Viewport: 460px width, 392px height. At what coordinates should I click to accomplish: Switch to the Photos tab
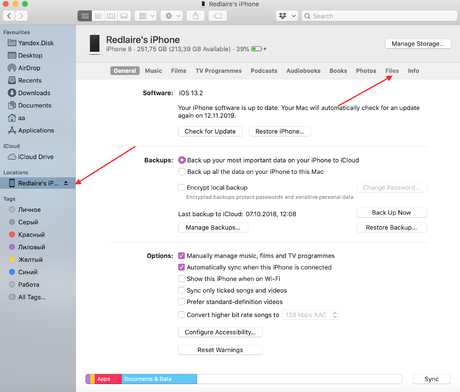[x=366, y=71]
